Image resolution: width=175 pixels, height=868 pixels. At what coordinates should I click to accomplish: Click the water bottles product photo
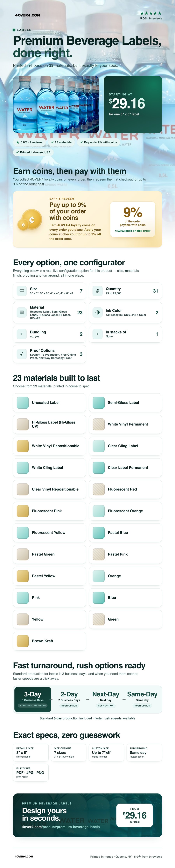56,104
